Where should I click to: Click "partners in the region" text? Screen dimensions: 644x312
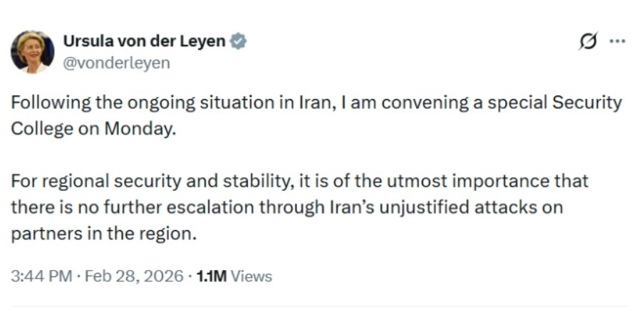(x=103, y=234)
